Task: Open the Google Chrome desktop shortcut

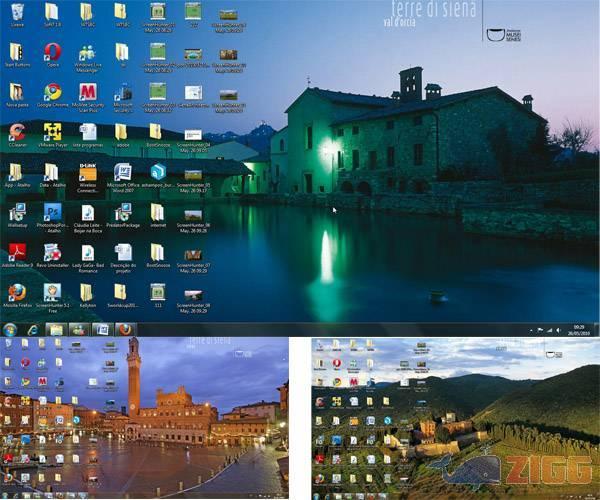Action: click(52, 92)
